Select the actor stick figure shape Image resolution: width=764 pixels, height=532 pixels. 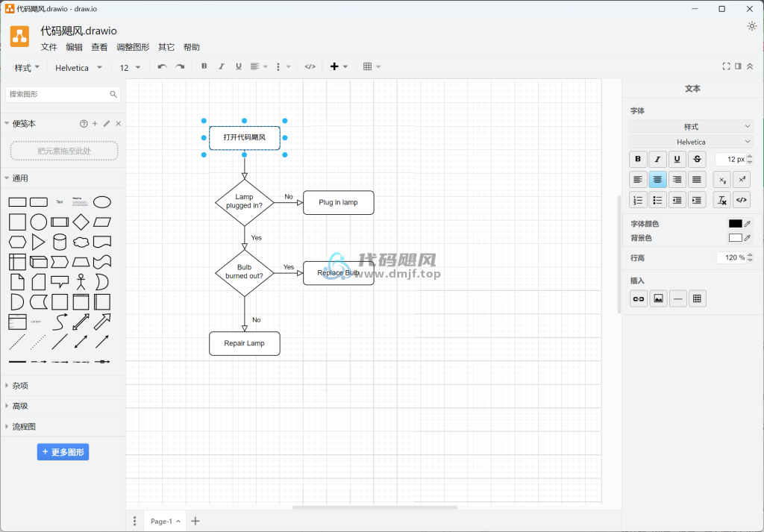point(81,281)
